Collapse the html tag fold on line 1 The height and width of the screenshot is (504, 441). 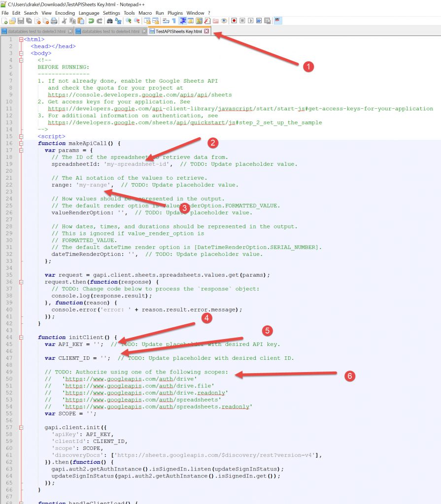tap(20, 39)
